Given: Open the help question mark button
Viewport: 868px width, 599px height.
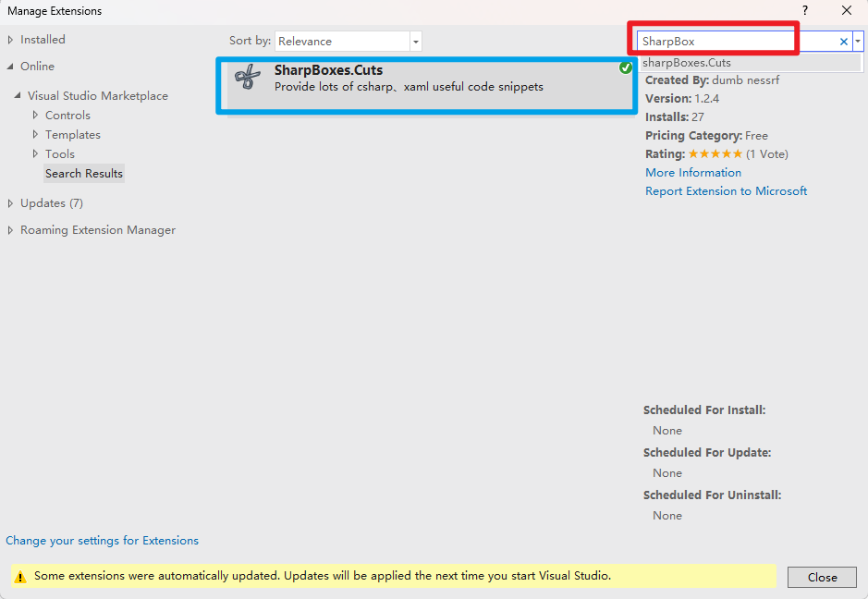Looking at the screenshot, I should 805,10.
